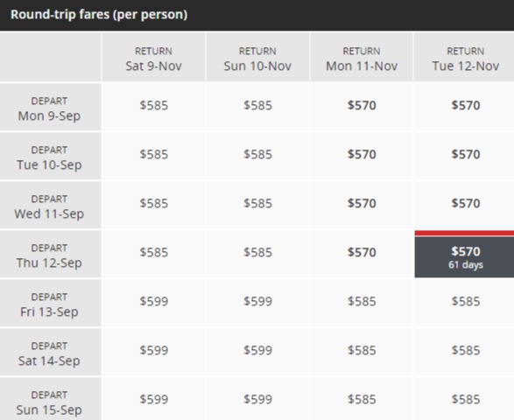Pick $585 fare Sat 14-Sep, return Mon 11-Nov

click(362, 351)
